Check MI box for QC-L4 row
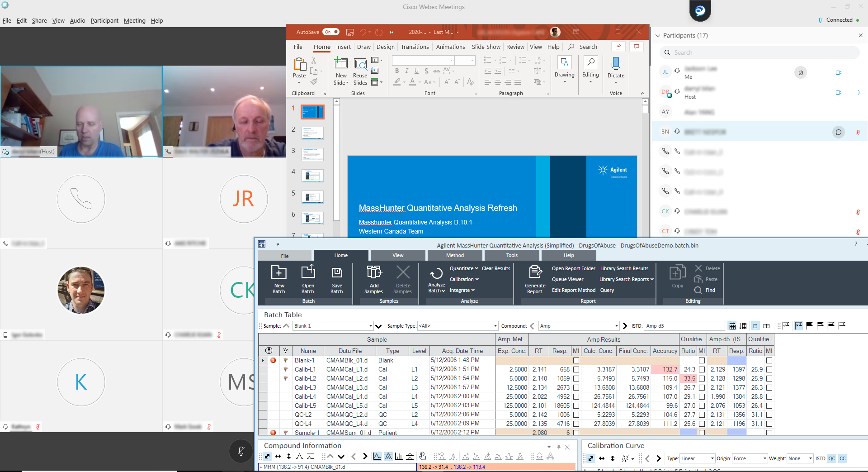The height and width of the screenshot is (472, 868). click(576, 424)
